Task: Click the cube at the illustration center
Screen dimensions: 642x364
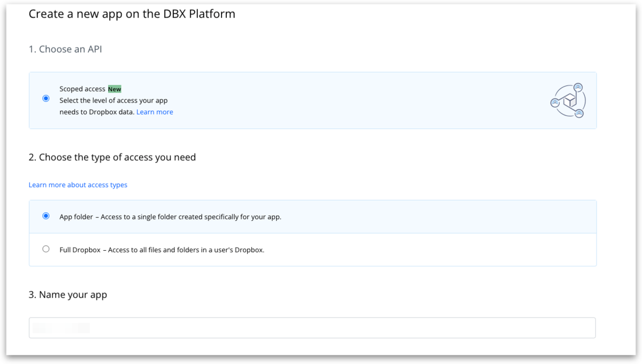Action: [571, 100]
